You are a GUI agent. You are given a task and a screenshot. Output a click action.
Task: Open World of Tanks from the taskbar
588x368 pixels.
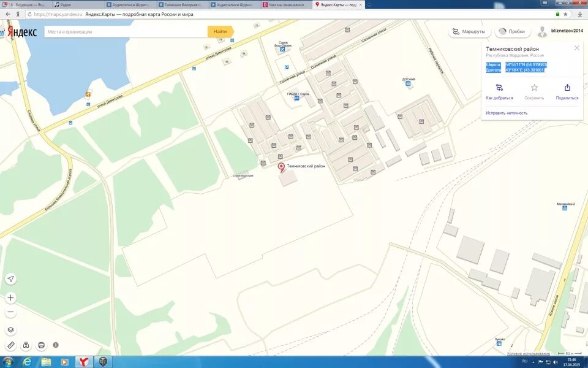click(x=103, y=362)
